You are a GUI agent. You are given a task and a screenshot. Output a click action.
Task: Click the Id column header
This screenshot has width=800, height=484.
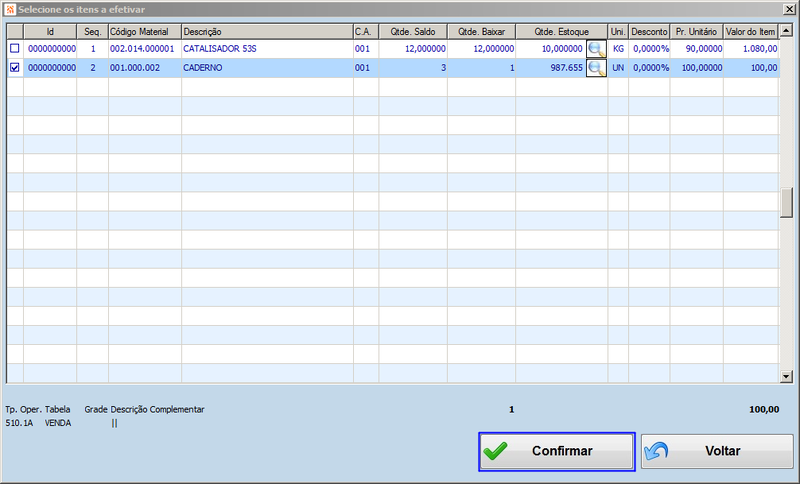point(50,32)
